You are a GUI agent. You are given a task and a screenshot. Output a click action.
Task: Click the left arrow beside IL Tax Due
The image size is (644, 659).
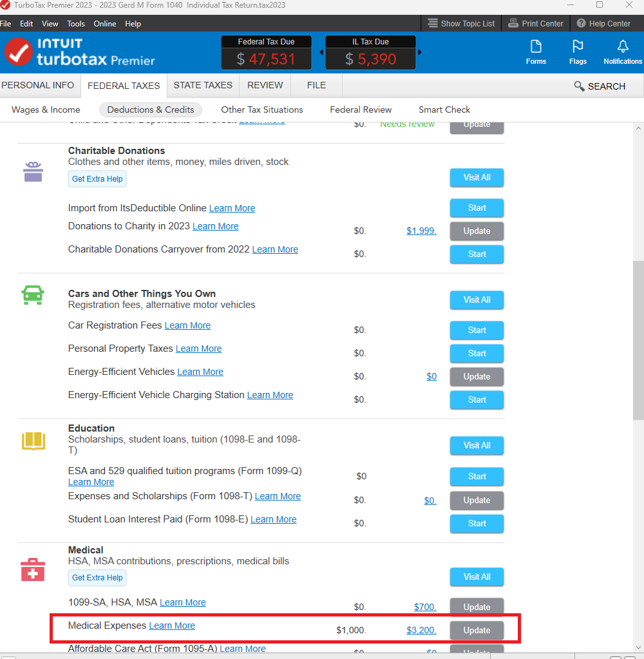[321, 52]
